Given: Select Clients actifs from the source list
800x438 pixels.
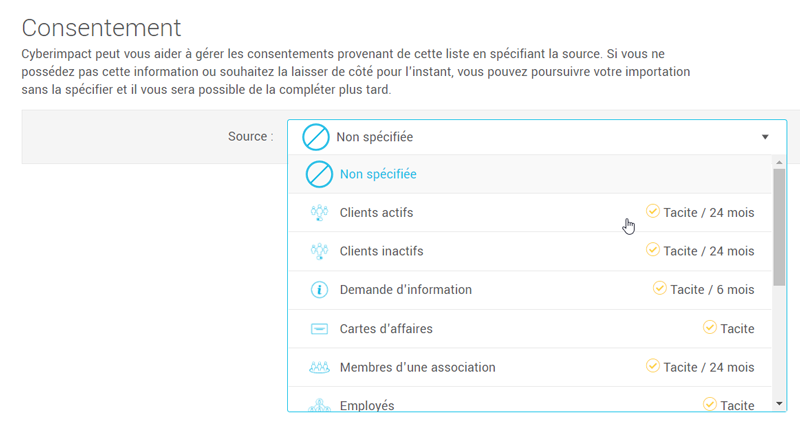Looking at the screenshot, I should pos(377,212).
